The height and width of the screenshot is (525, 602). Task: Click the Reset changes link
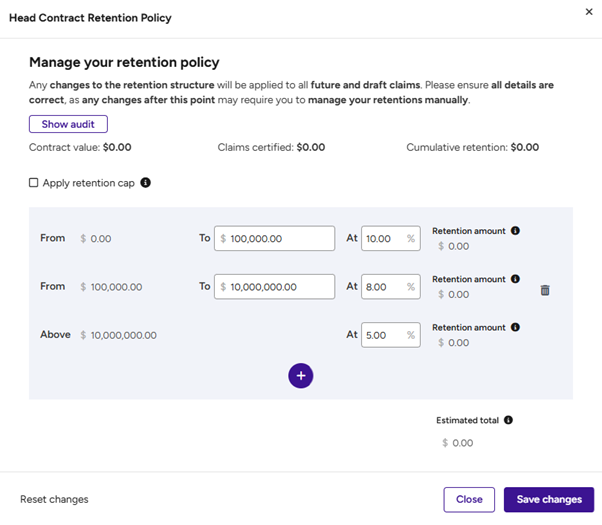click(x=54, y=499)
